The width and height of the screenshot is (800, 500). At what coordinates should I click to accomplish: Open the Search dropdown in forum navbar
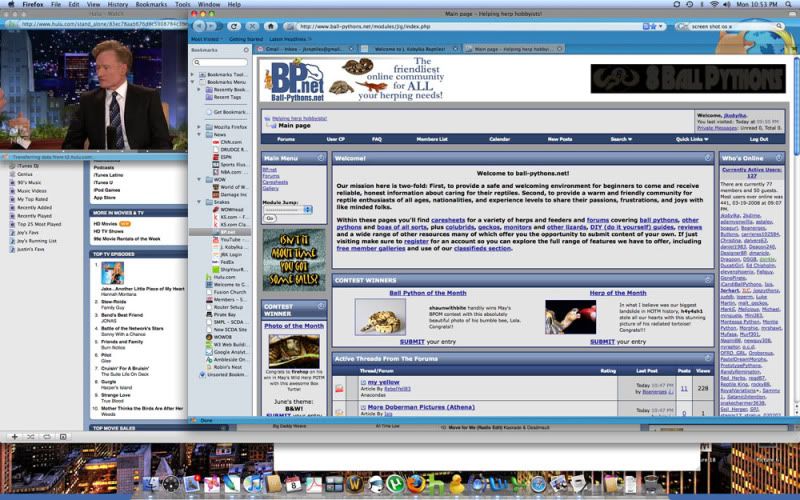pos(621,139)
